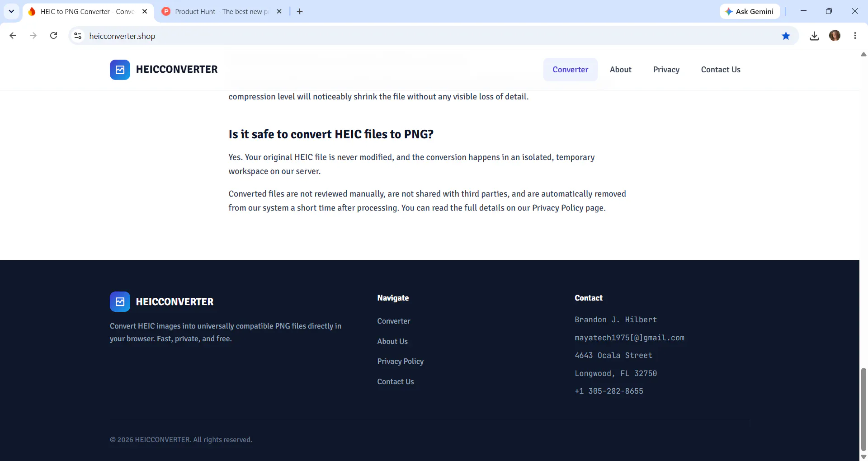868x461 pixels.
Task: Click the Privacy Policy footer link
Action: tap(400, 361)
